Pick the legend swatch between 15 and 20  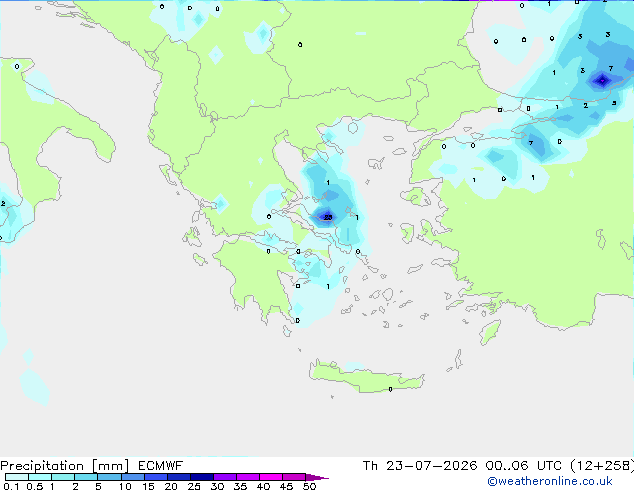click(156, 477)
